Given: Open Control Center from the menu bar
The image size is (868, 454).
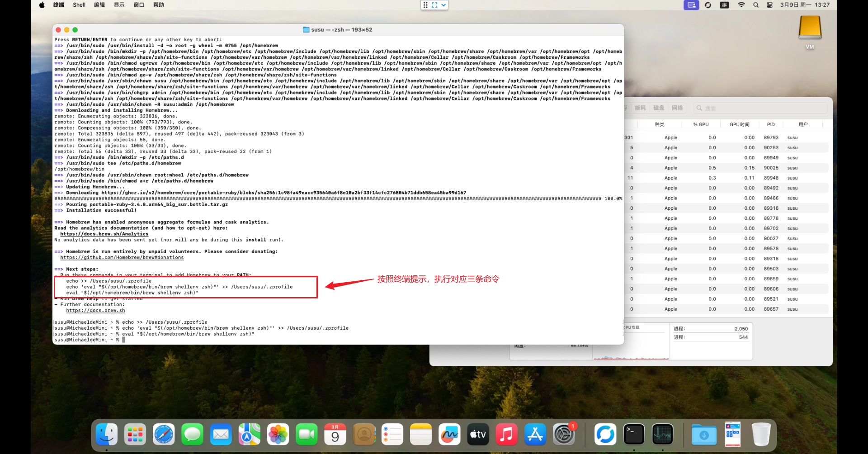Looking at the screenshot, I should tap(769, 5).
